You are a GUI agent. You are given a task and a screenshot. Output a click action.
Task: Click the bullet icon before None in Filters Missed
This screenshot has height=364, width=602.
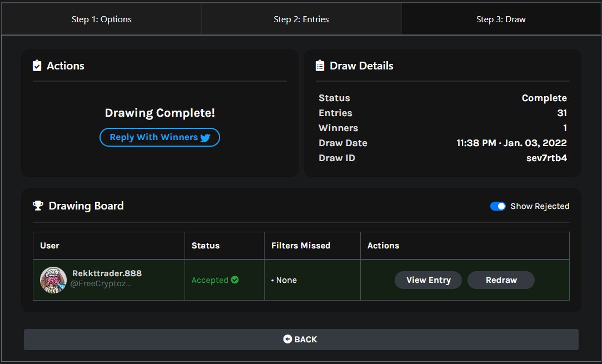click(273, 280)
